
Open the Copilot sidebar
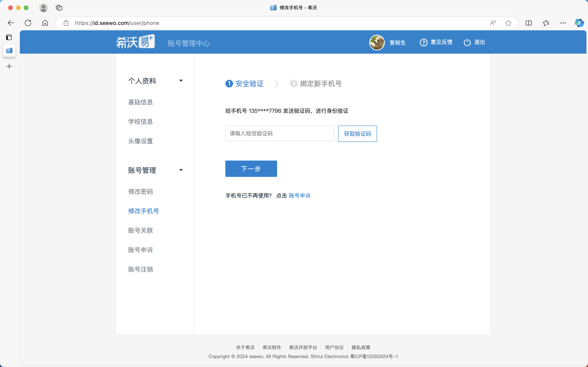[579, 23]
